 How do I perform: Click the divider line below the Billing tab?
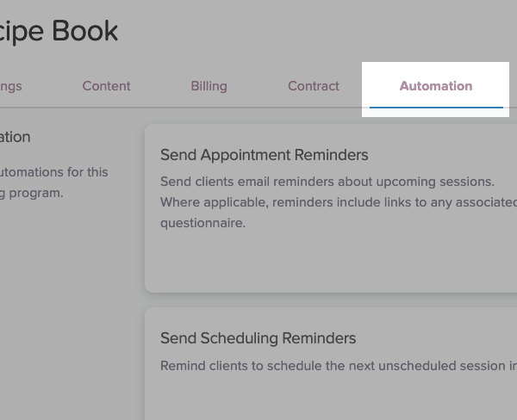click(x=209, y=108)
